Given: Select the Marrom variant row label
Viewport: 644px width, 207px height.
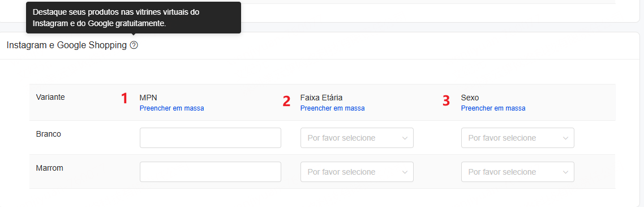Looking at the screenshot, I should pyautogui.click(x=49, y=168).
